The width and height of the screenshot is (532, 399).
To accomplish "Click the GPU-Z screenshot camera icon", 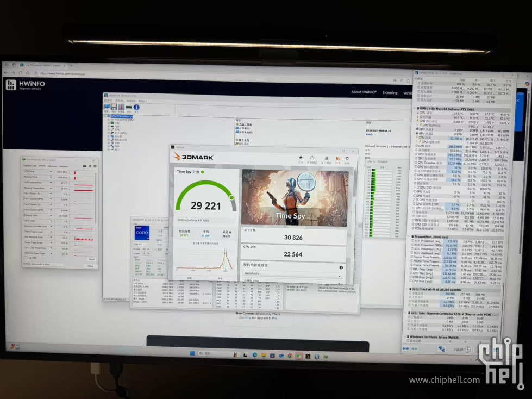I will [x=84, y=166].
